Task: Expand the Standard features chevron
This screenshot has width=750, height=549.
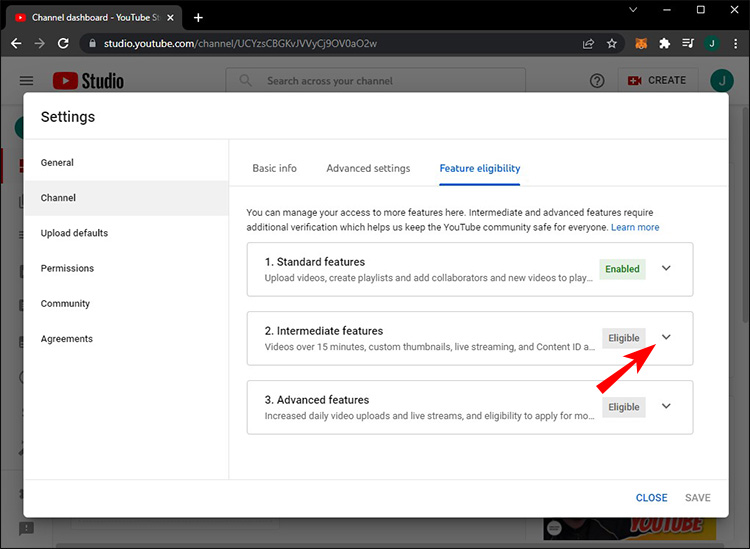Action: [666, 268]
